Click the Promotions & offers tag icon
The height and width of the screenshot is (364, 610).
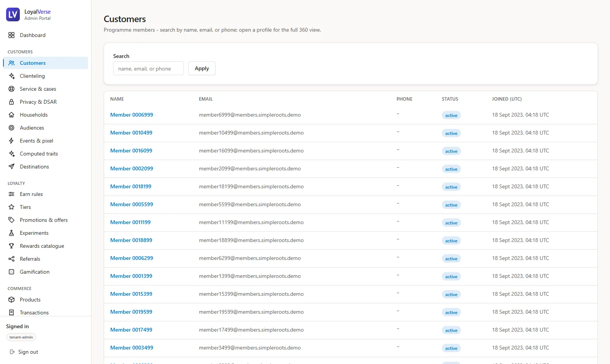pyautogui.click(x=11, y=220)
